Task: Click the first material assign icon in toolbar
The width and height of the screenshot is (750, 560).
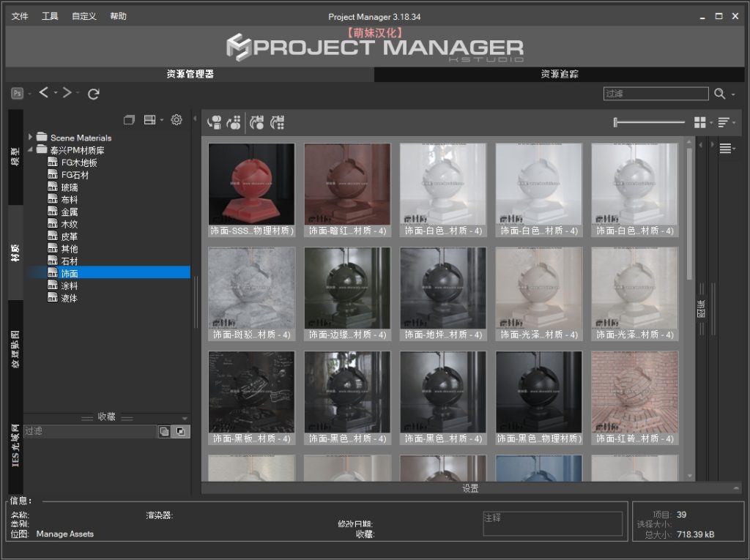Action: 215,122
